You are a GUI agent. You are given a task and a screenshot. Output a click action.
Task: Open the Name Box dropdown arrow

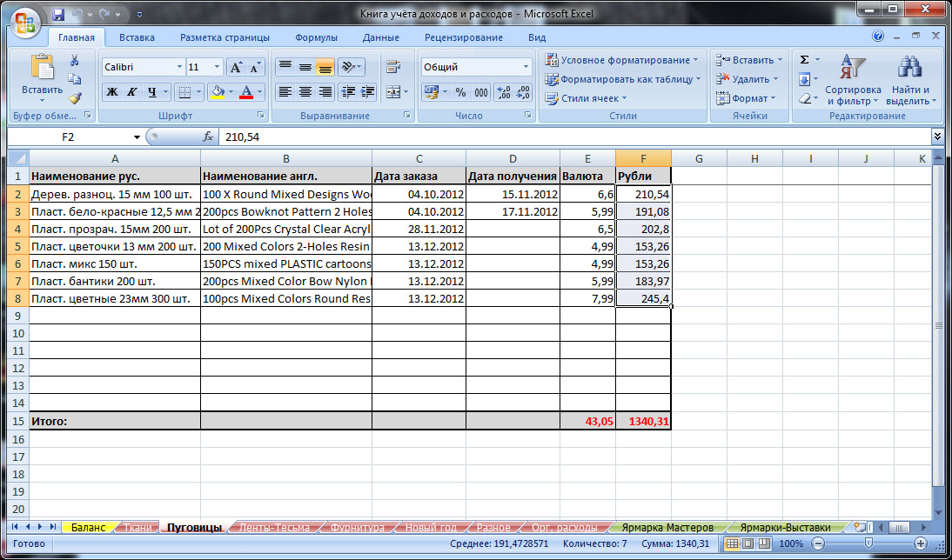coord(137,137)
